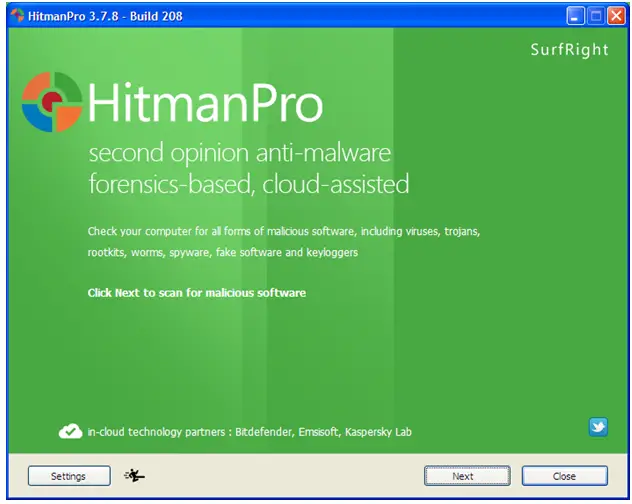Image resolution: width=632 pixels, height=504 pixels.
Task: Click the 'rootkits, worms, spyware' description line
Action: pyautogui.click(x=222, y=252)
